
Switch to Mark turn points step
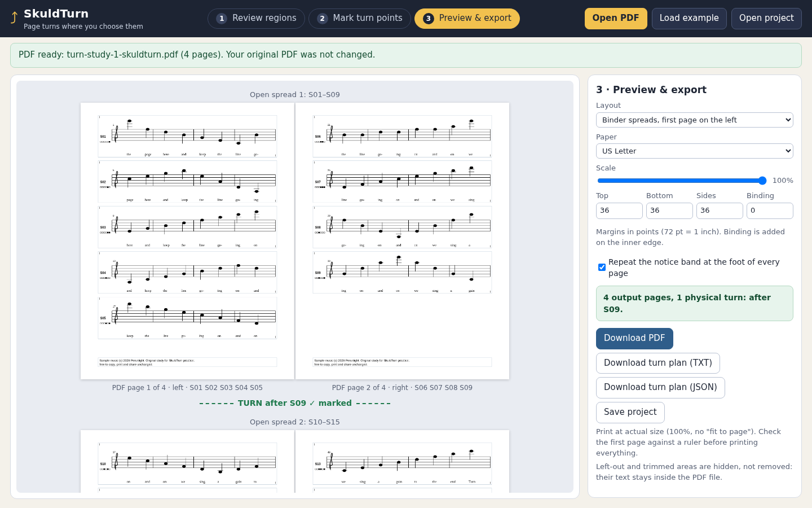(x=359, y=19)
